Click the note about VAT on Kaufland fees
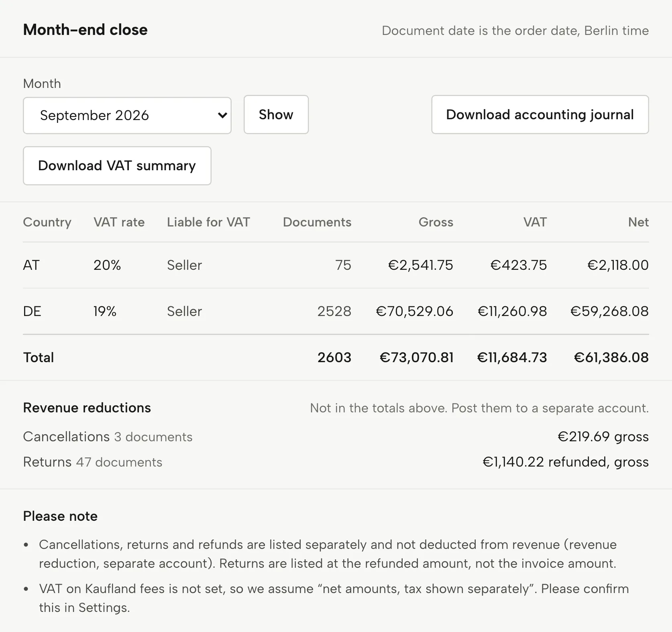 pos(334,598)
